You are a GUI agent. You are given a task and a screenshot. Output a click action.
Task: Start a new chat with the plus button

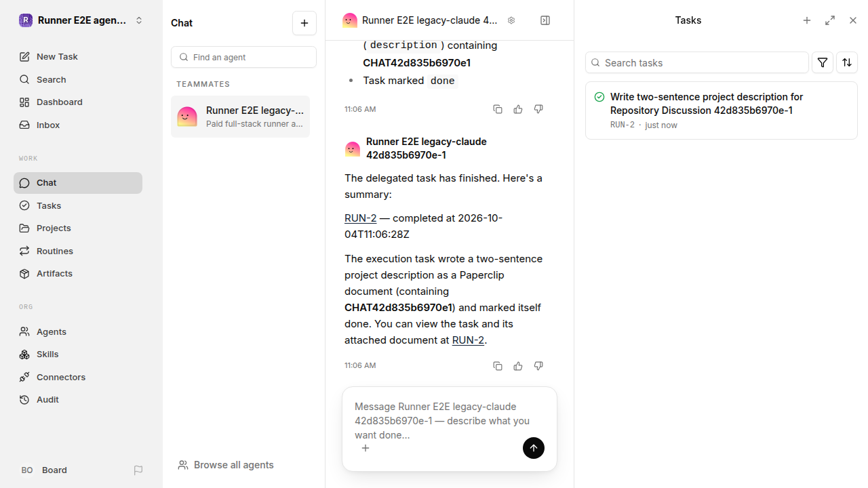point(304,23)
